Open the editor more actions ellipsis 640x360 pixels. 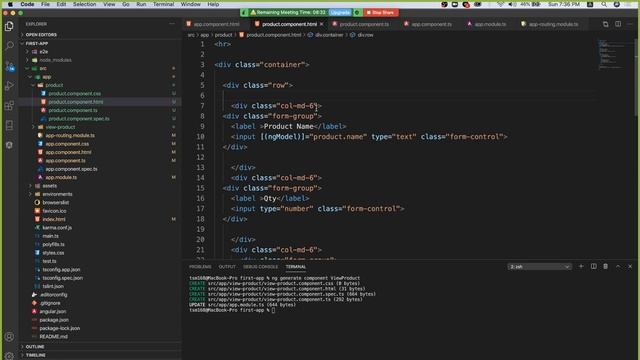pos(630,24)
